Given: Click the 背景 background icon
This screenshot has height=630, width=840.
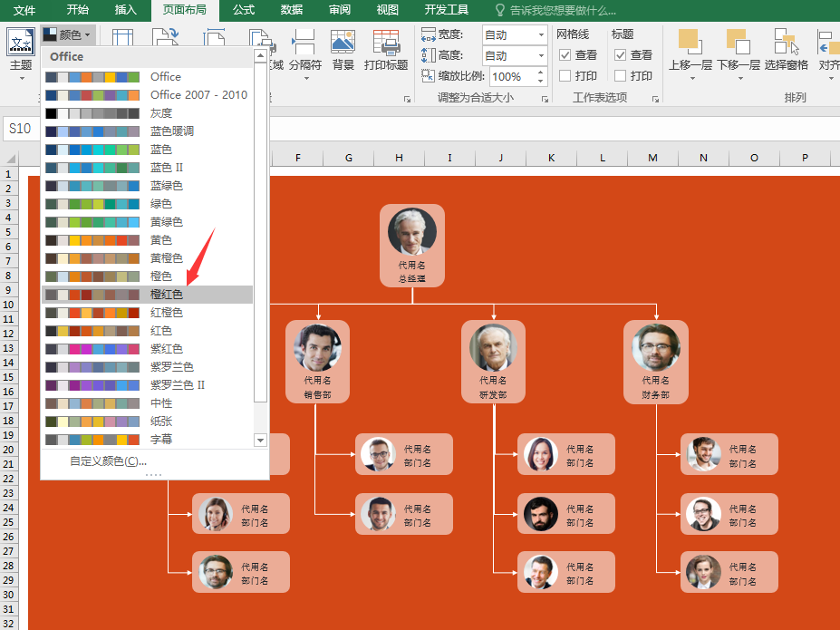Looking at the screenshot, I should 343,42.
